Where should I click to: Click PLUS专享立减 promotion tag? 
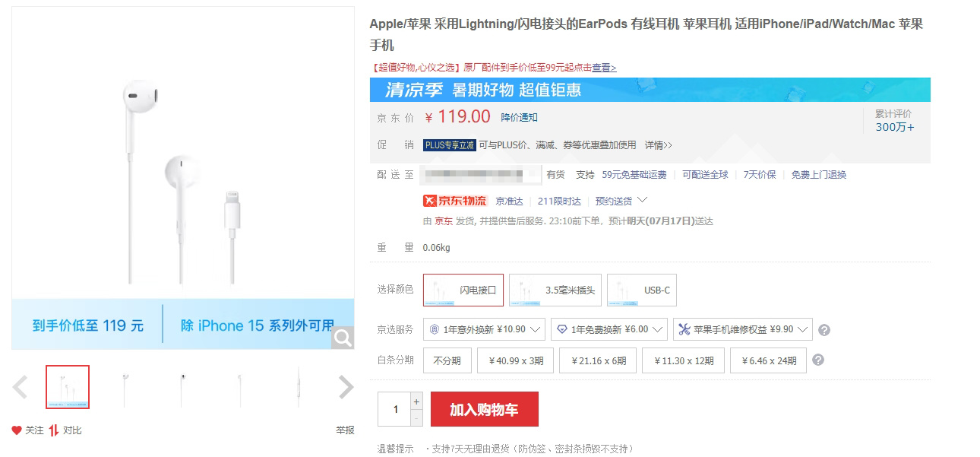click(449, 144)
